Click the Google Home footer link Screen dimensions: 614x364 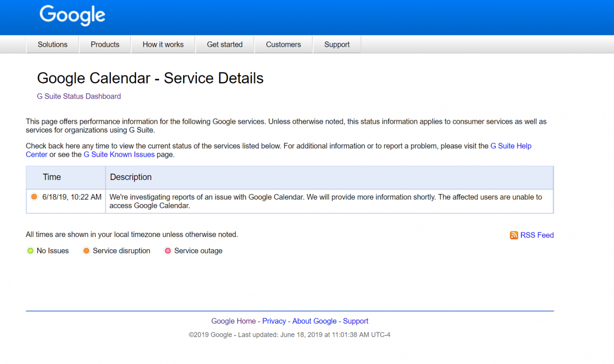[234, 322]
